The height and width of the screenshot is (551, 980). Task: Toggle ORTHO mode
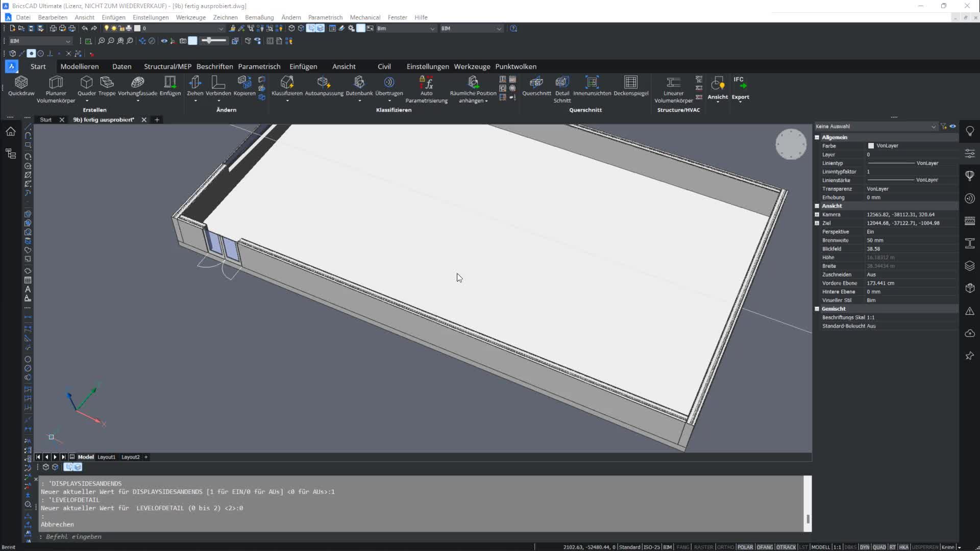tap(725, 547)
